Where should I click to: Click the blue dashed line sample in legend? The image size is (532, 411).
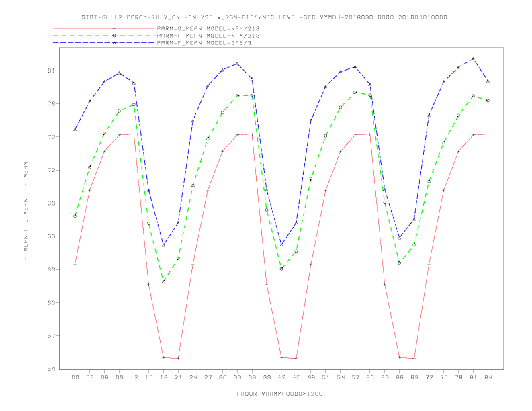[104, 43]
